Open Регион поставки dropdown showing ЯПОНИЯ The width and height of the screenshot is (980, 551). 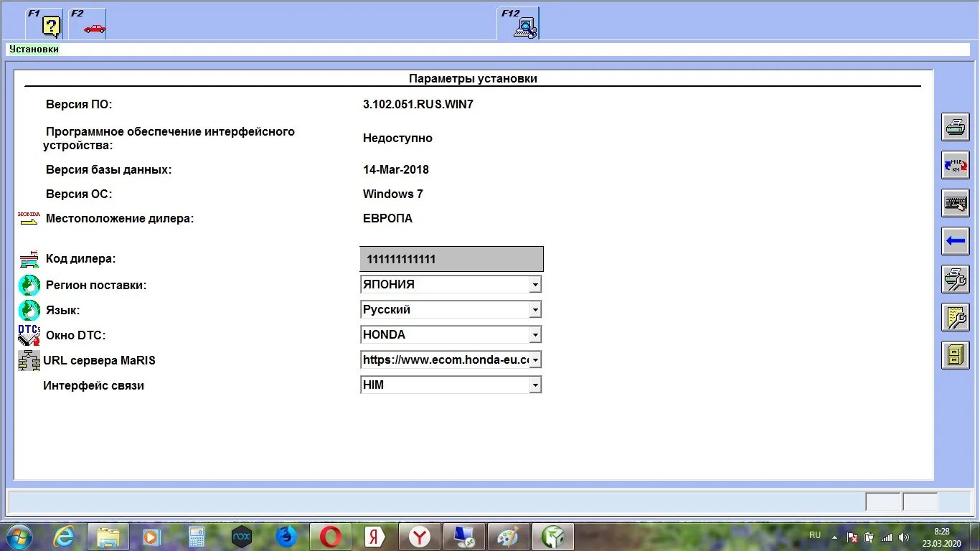pyautogui.click(x=451, y=284)
